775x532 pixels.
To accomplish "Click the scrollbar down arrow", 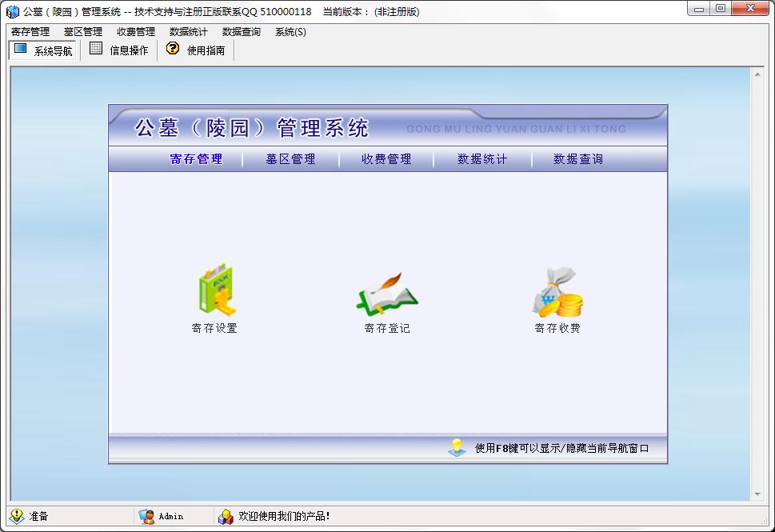I will (x=757, y=494).
